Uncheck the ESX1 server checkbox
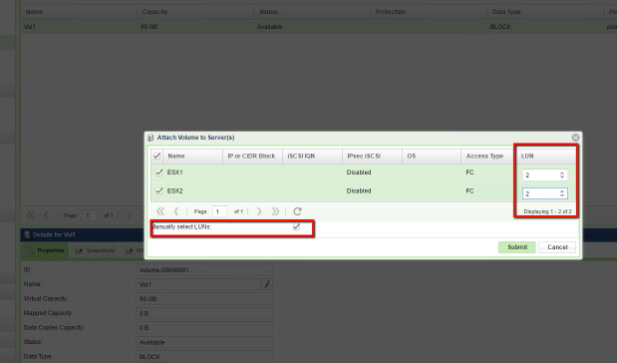Screen dimensions: 617x363 (x=159, y=172)
